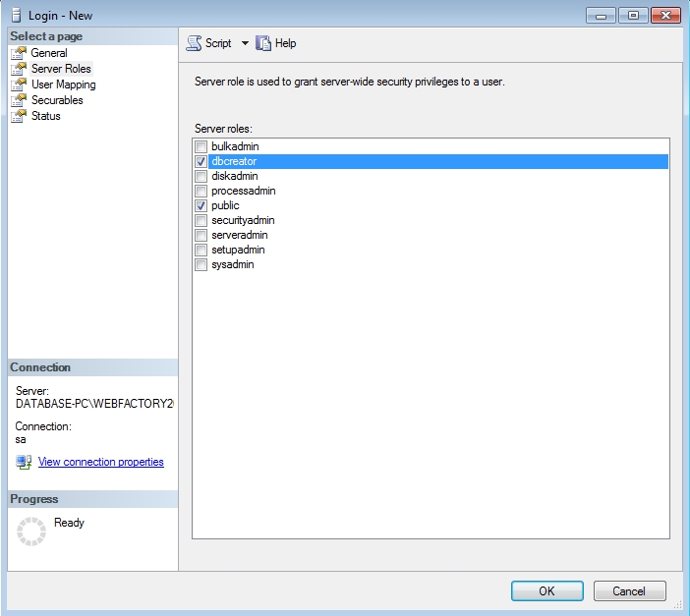Viewport: 690px width, 616px height.
Task: Click the General page icon
Action: click(x=18, y=53)
